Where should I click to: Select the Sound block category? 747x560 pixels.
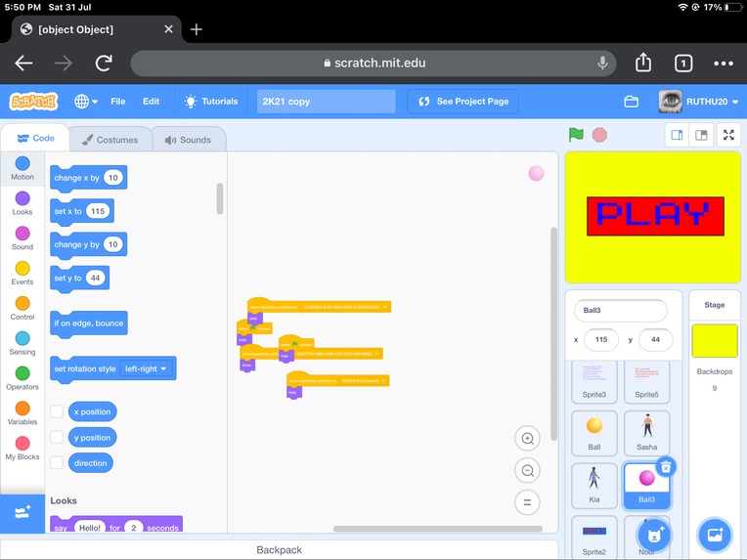click(22, 238)
